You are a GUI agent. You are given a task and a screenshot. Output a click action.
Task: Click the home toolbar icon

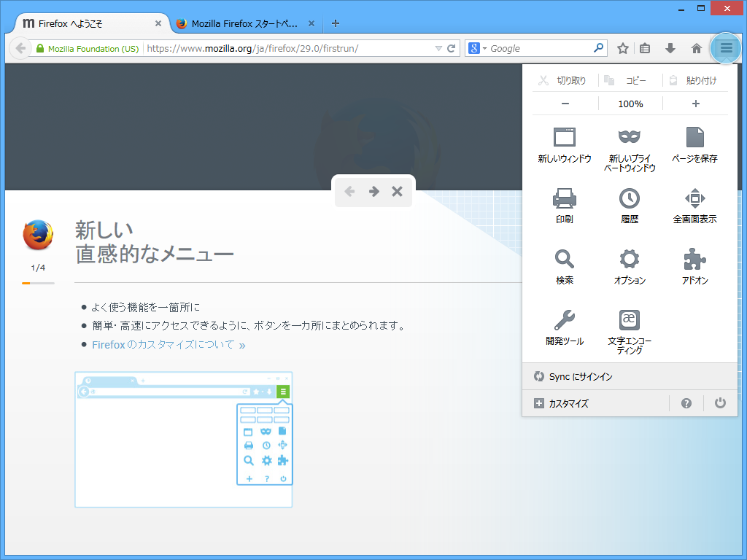[696, 48]
